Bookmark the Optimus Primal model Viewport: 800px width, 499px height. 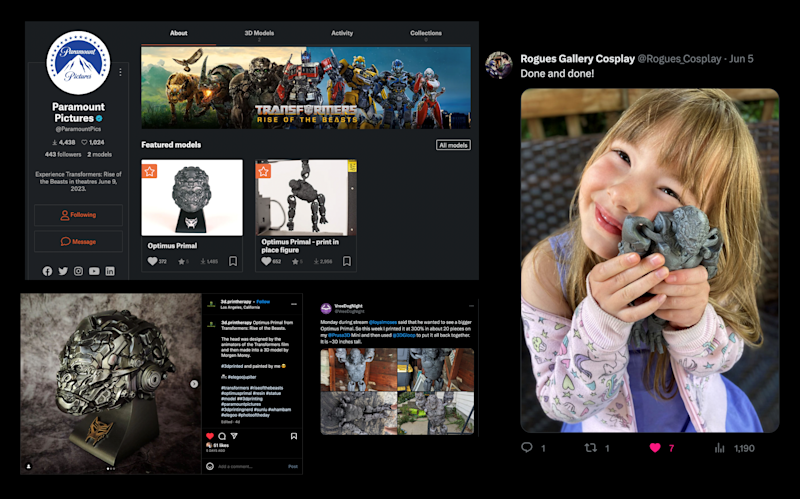point(233,261)
